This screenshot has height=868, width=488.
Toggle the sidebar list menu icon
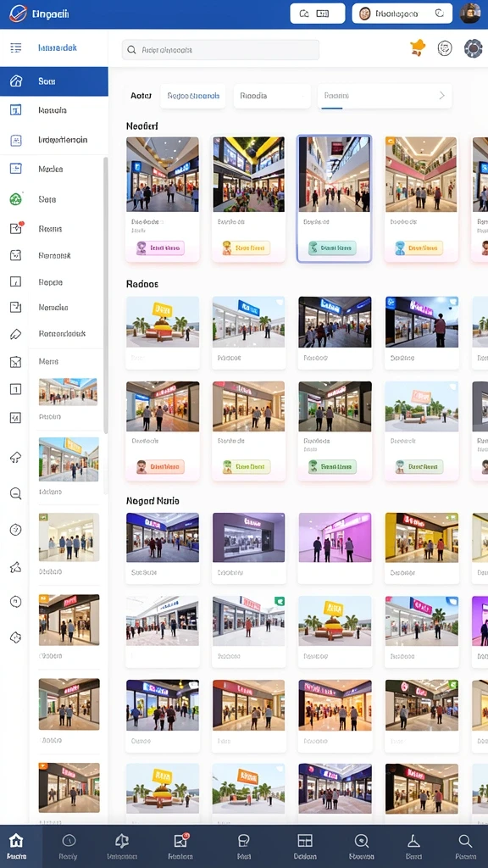(16, 47)
